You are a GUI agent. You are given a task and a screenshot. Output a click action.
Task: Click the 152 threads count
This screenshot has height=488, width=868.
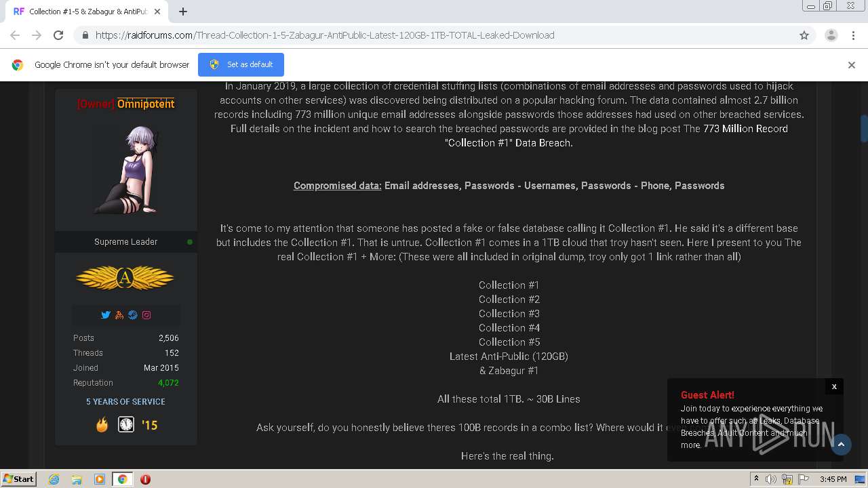pyautogui.click(x=172, y=353)
